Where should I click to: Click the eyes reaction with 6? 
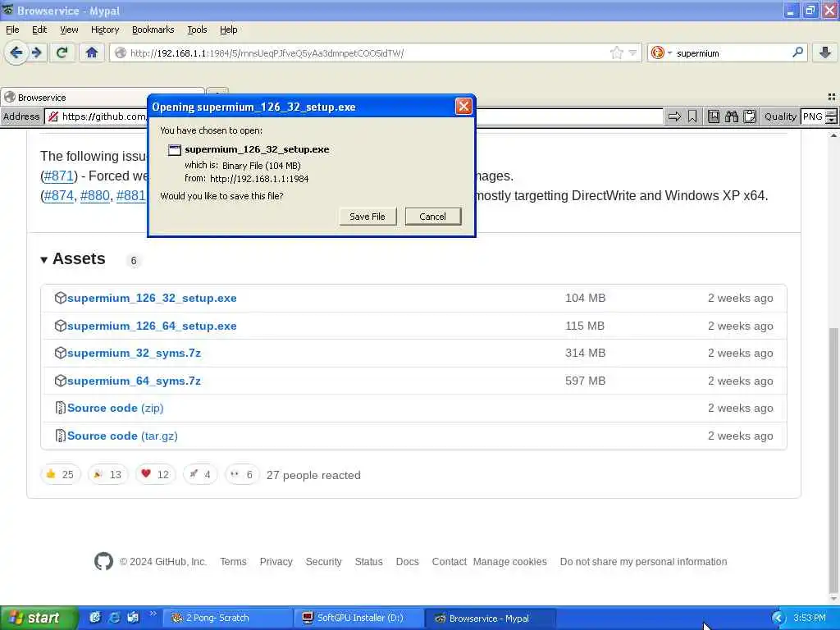(242, 474)
